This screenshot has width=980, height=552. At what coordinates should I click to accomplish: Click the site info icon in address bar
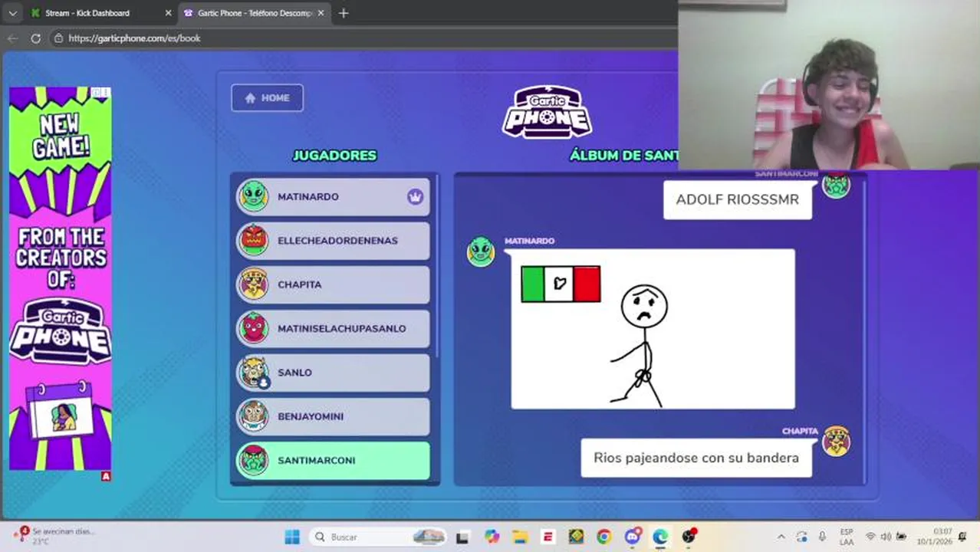(58, 38)
